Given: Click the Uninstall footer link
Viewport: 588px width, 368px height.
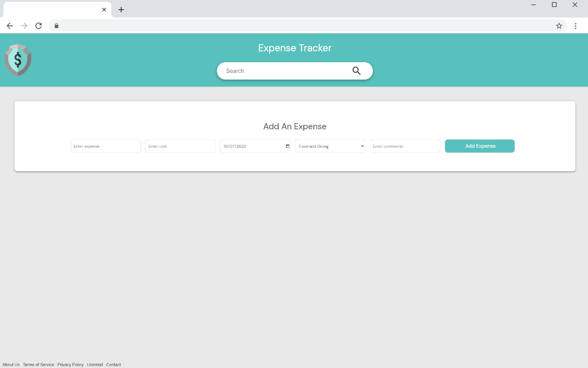Looking at the screenshot, I should (x=95, y=365).
